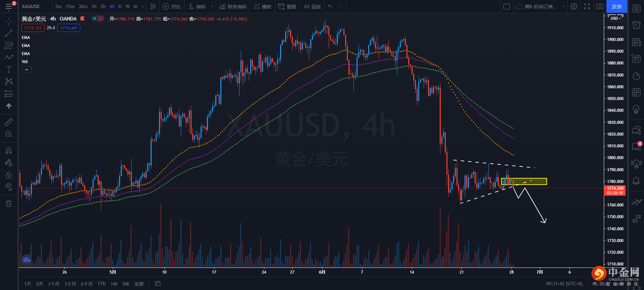Remove drawings with the trash icon
The height and width of the screenshot is (290, 644).
coord(9,203)
